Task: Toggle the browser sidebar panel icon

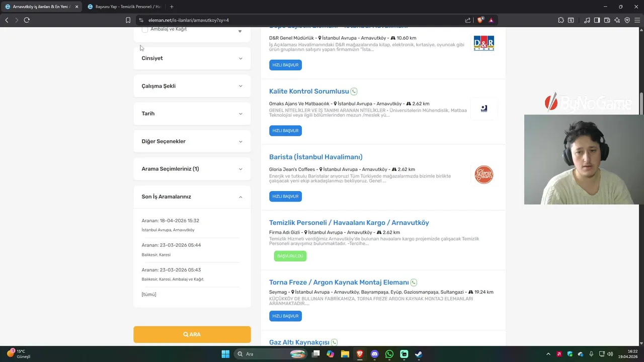Action: [597, 20]
